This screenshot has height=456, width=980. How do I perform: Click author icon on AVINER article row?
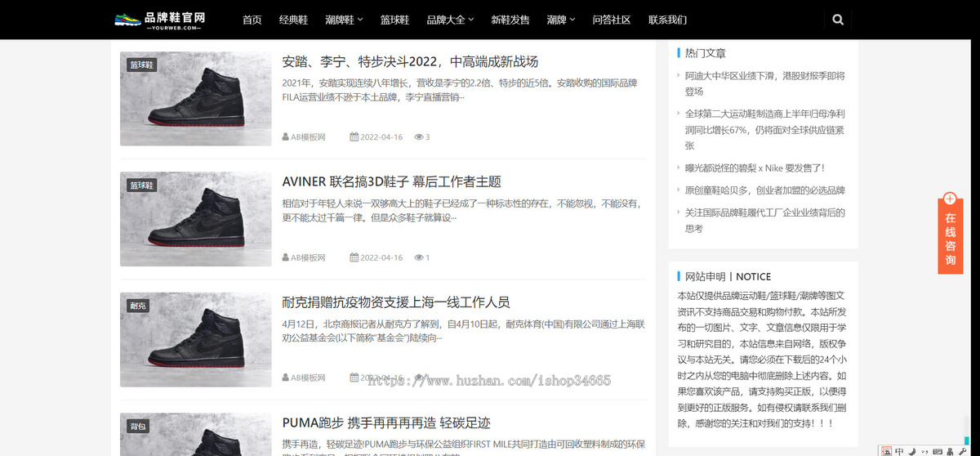pyautogui.click(x=286, y=257)
